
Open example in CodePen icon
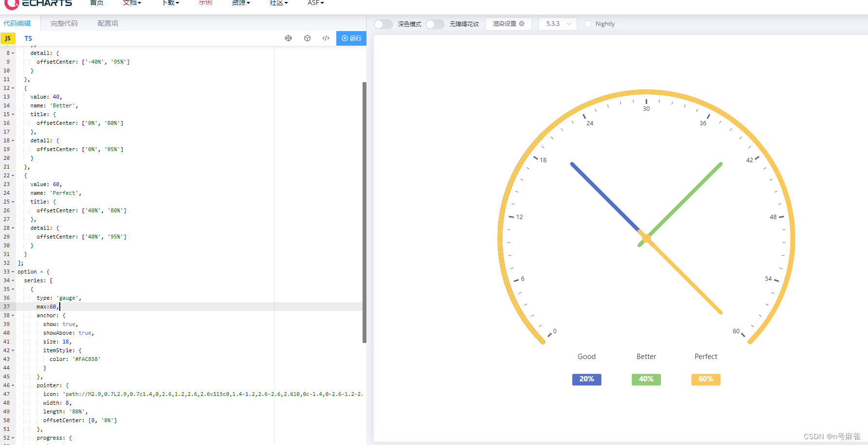(x=289, y=38)
